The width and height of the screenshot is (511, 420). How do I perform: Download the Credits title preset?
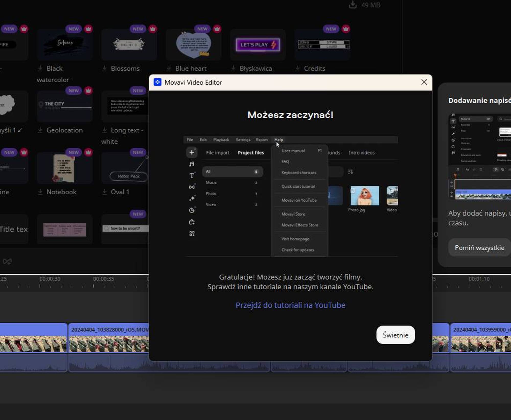[298, 69]
